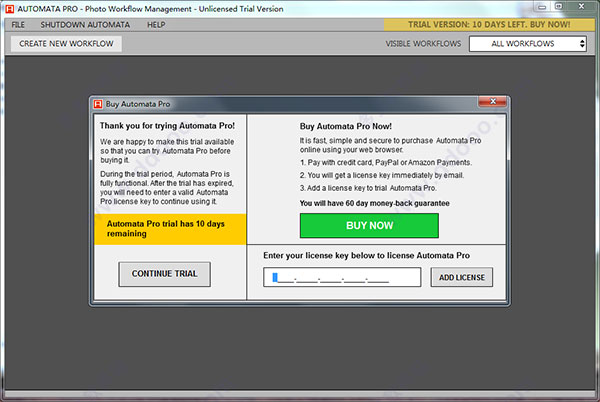The width and height of the screenshot is (600, 402).
Task: Click the Automata Pro icon in main title bar
Action: pos(10,9)
